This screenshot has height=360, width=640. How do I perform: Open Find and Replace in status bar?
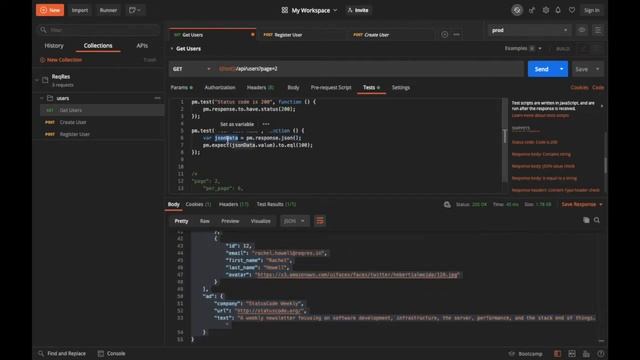click(62, 353)
